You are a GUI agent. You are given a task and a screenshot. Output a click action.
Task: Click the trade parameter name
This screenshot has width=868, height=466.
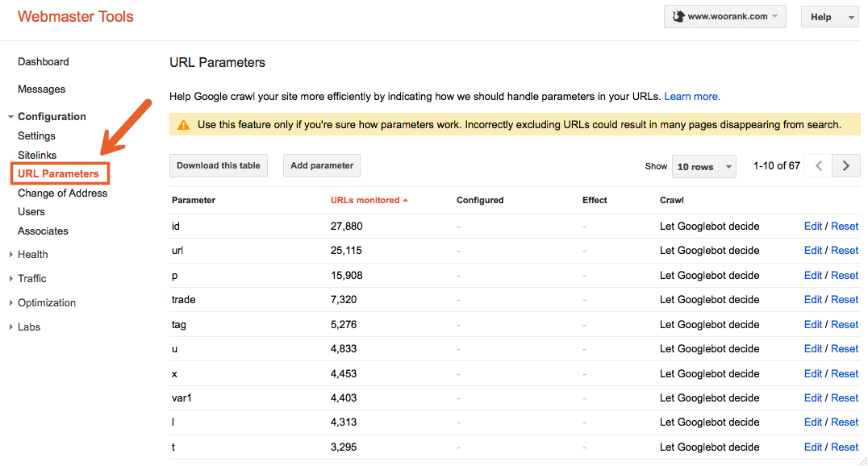(x=184, y=300)
